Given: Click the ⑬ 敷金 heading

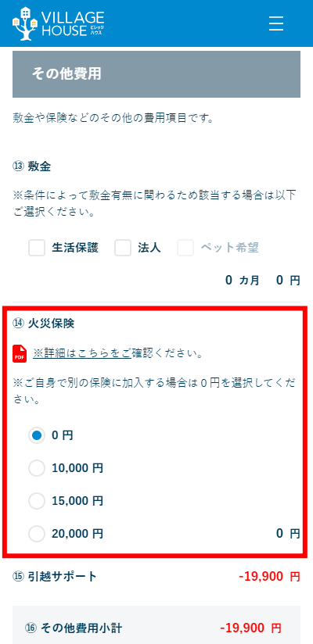Looking at the screenshot, I should pos(31,166).
